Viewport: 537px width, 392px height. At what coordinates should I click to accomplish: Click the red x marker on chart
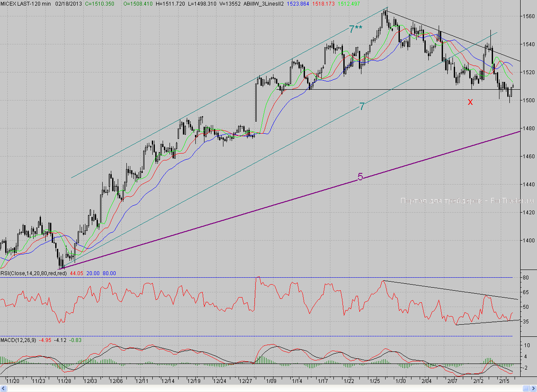point(471,102)
